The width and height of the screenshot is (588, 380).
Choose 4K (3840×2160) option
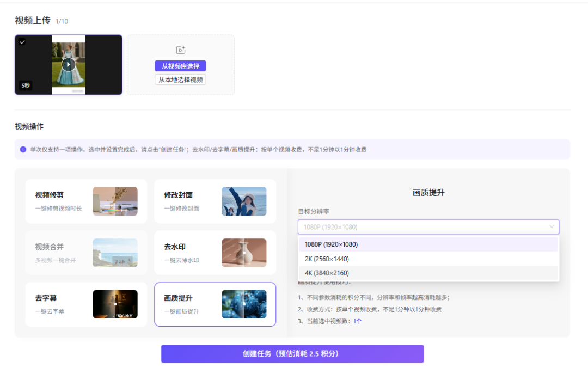(428, 273)
